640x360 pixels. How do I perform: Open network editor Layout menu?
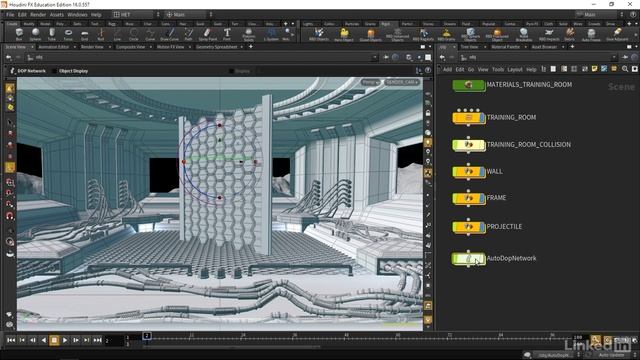(x=515, y=69)
